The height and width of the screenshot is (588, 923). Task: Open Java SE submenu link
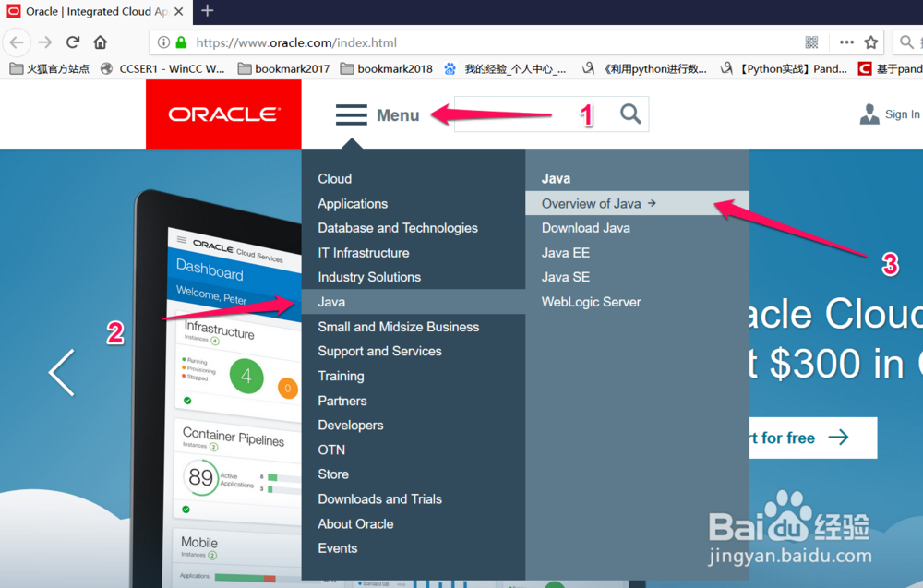click(x=565, y=277)
